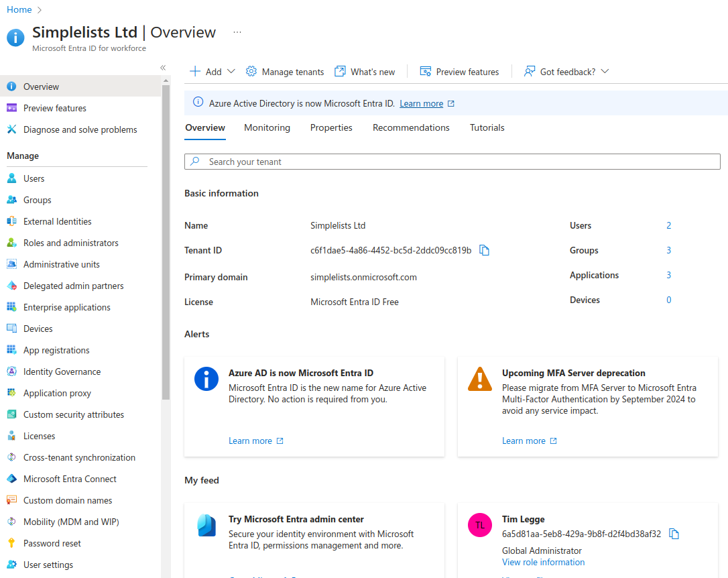Select the Overview tab

205,127
